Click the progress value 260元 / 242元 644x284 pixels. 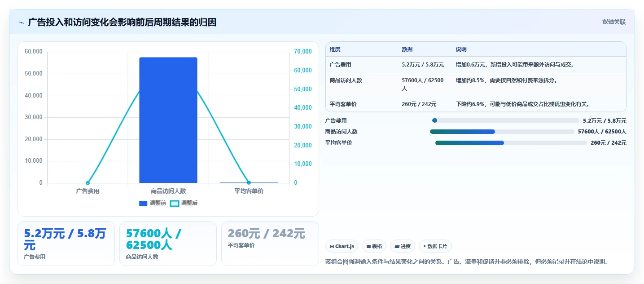pyautogui.click(x=609, y=143)
